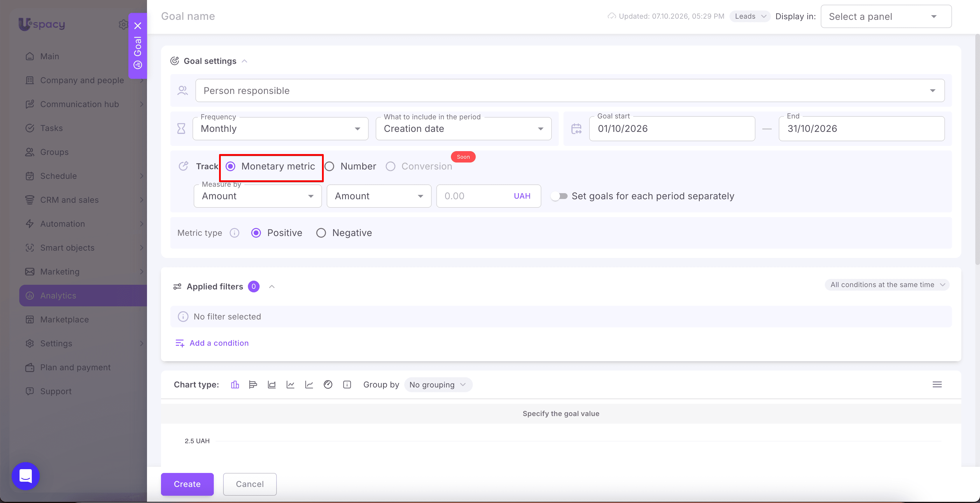Open the Intercom chat bubble
The width and height of the screenshot is (980, 503).
25,476
